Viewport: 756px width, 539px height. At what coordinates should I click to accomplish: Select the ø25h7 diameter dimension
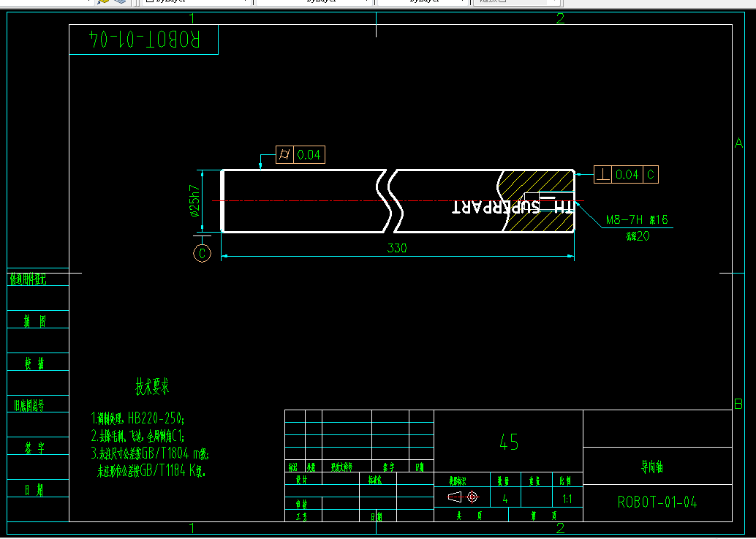point(194,200)
